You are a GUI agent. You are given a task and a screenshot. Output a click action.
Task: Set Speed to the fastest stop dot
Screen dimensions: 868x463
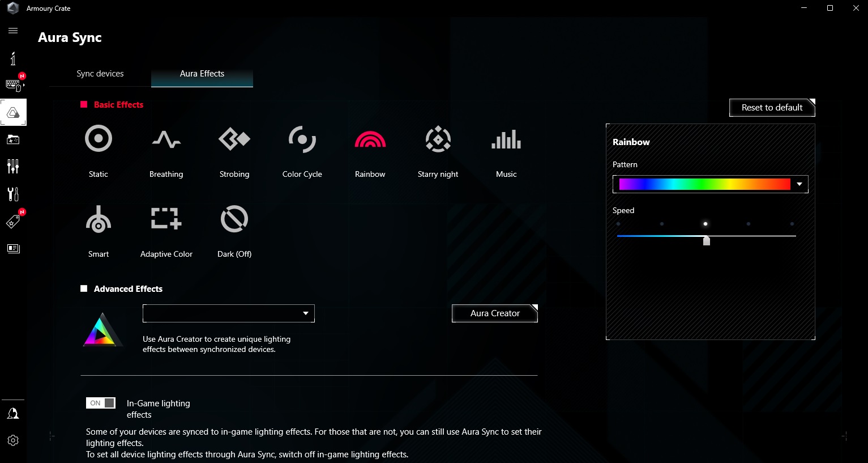click(x=792, y=224)
